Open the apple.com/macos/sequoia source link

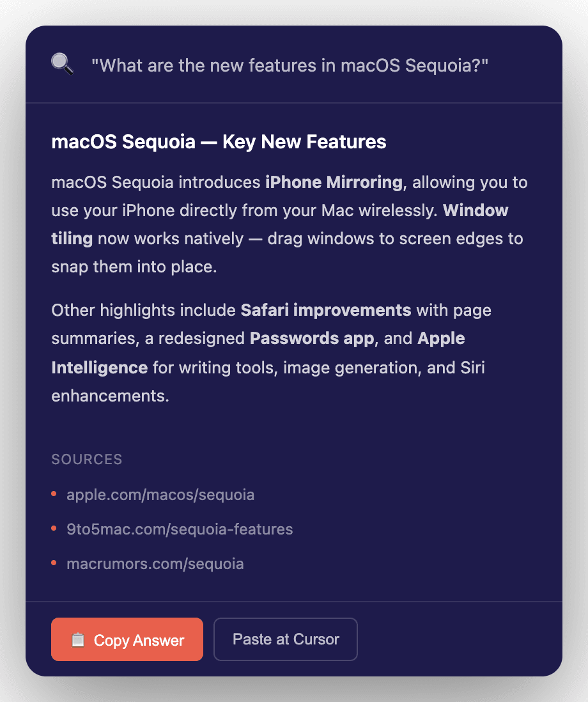coord(160,495)
